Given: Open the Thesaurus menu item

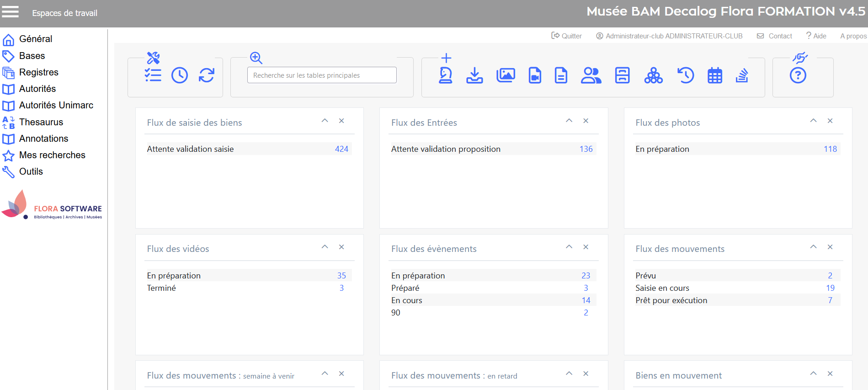Looking at the screenshot, I should pyautogui.click(x=41, y=122).
